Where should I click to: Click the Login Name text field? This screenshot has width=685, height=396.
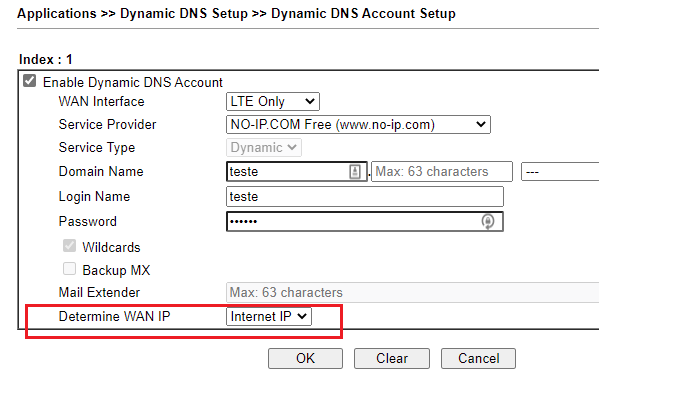click(365, 197)
